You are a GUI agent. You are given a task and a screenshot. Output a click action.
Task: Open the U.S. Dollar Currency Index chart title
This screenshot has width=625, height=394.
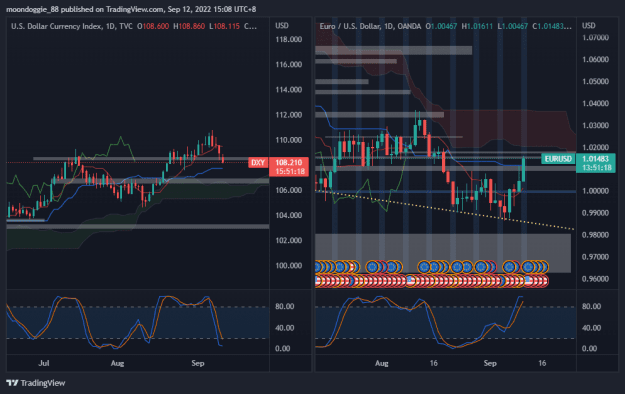57,26
